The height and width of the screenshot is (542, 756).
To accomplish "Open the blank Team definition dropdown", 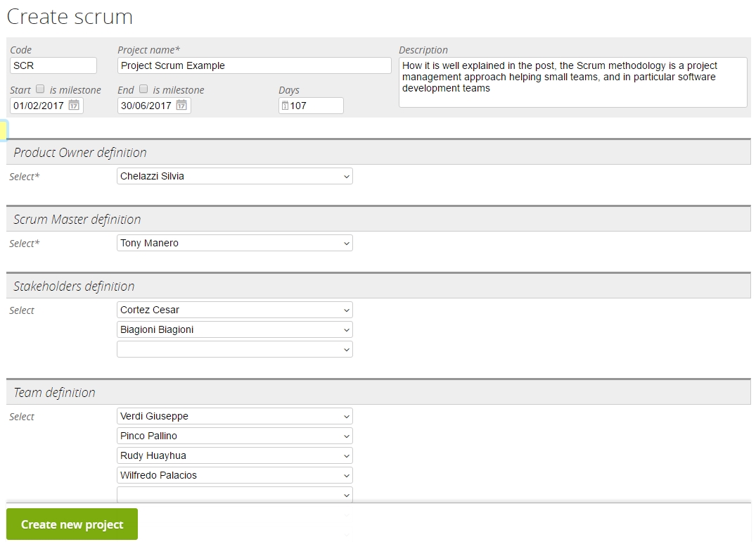I will tap(235, 495).
